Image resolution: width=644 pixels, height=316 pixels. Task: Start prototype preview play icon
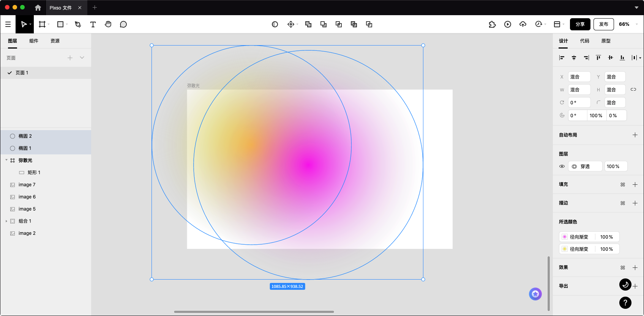pos(508,24)
